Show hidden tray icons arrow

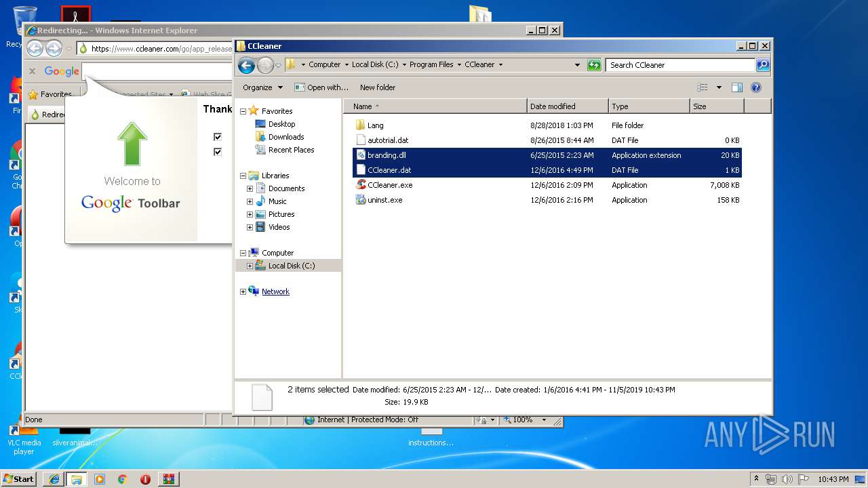click(756, 479)
